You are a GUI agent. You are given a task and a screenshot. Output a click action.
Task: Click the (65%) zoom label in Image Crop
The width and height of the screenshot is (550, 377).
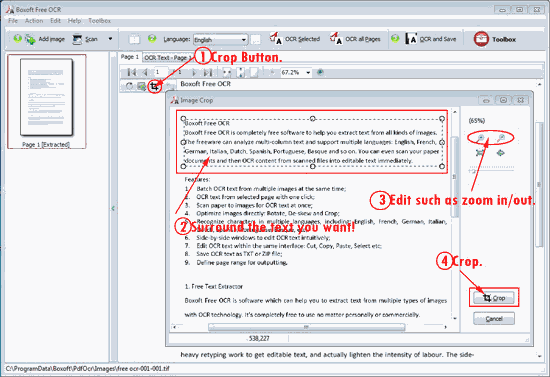coord(477,121)
